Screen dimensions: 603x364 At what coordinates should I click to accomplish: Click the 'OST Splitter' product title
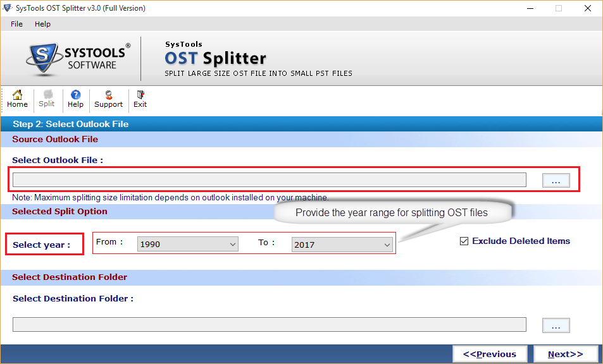[x=215, y=58]
